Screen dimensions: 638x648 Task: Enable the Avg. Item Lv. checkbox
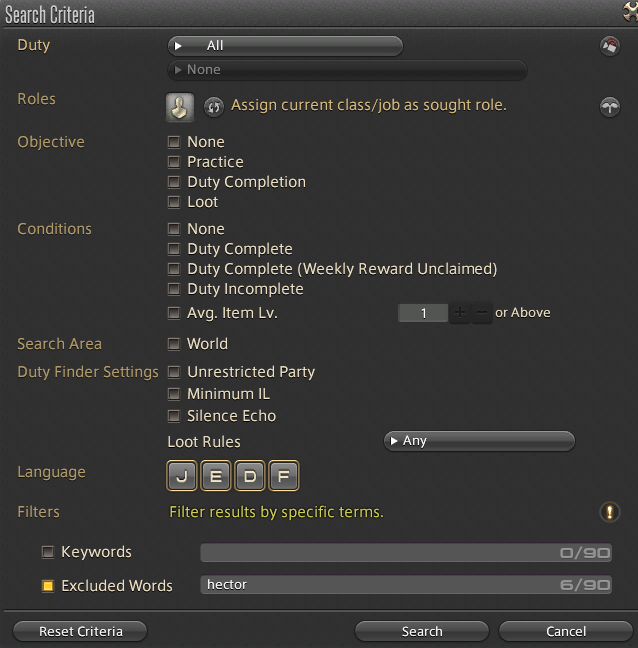click(174, 313)
